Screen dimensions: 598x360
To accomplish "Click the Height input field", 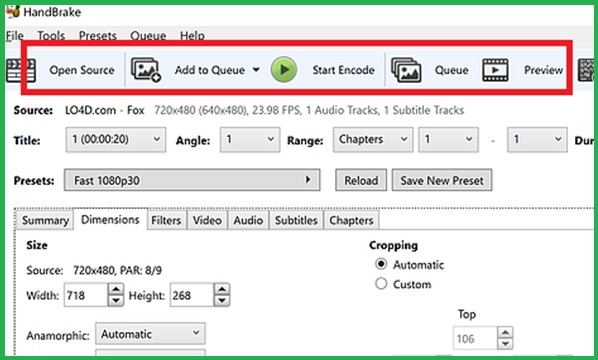I will click(x=191, y=295).
